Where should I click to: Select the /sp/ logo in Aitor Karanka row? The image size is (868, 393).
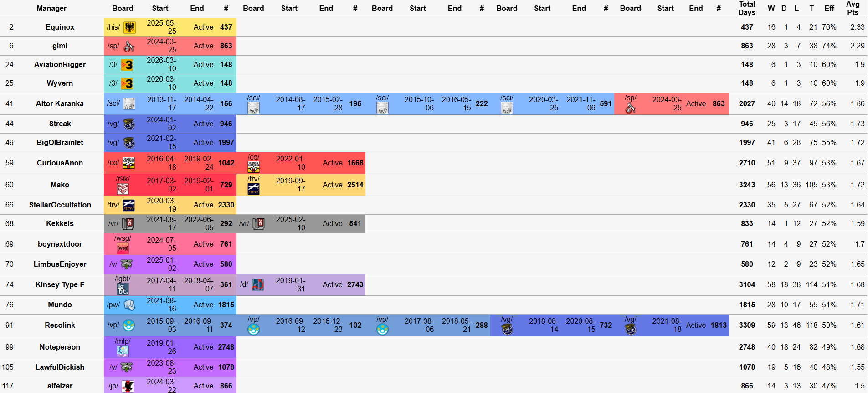tap(631, 108)
